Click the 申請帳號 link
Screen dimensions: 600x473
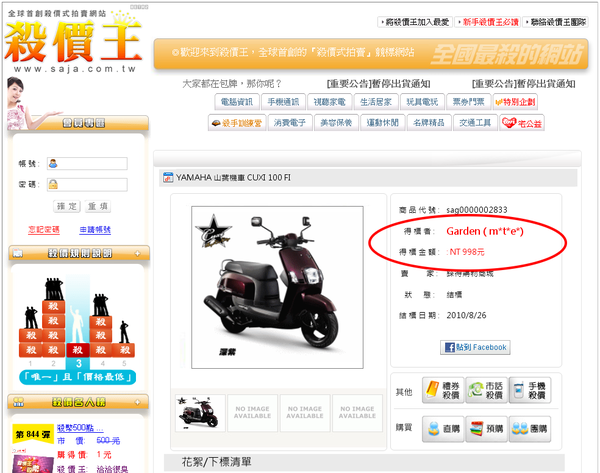pyautogui.click(x=95, y=230)
